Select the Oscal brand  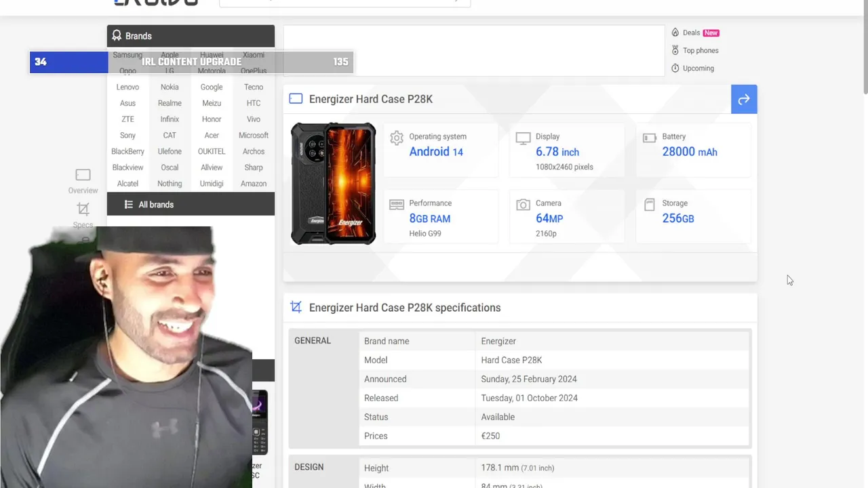170,167
